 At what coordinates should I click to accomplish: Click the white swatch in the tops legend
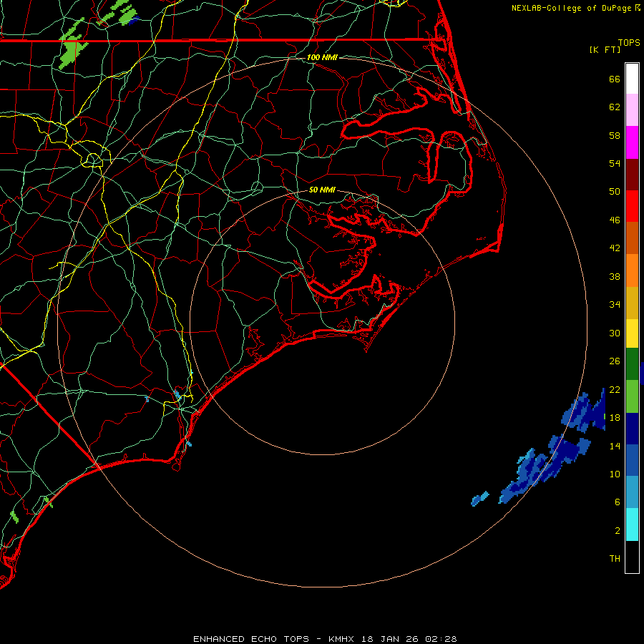pyautogui.click(x=632, y=79)
